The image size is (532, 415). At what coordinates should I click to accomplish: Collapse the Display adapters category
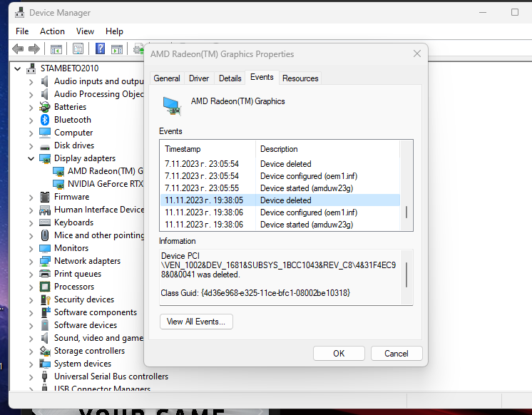point(31,158)
